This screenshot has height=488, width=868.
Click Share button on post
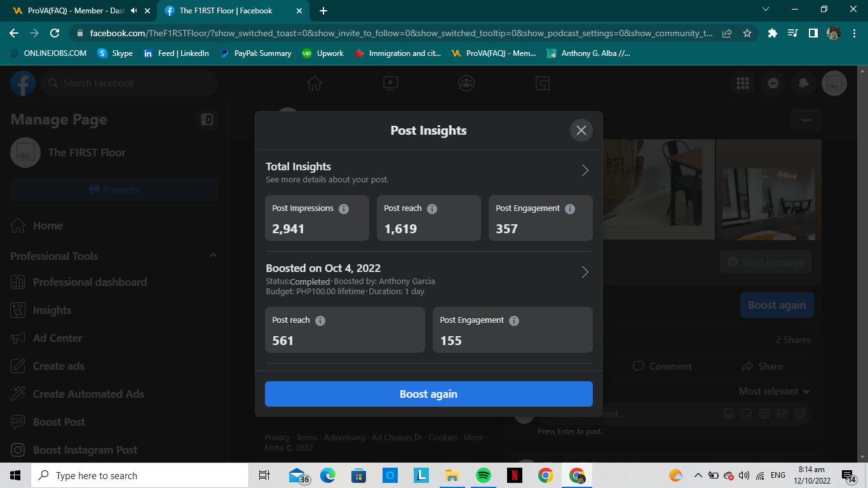tap(762, 367)
